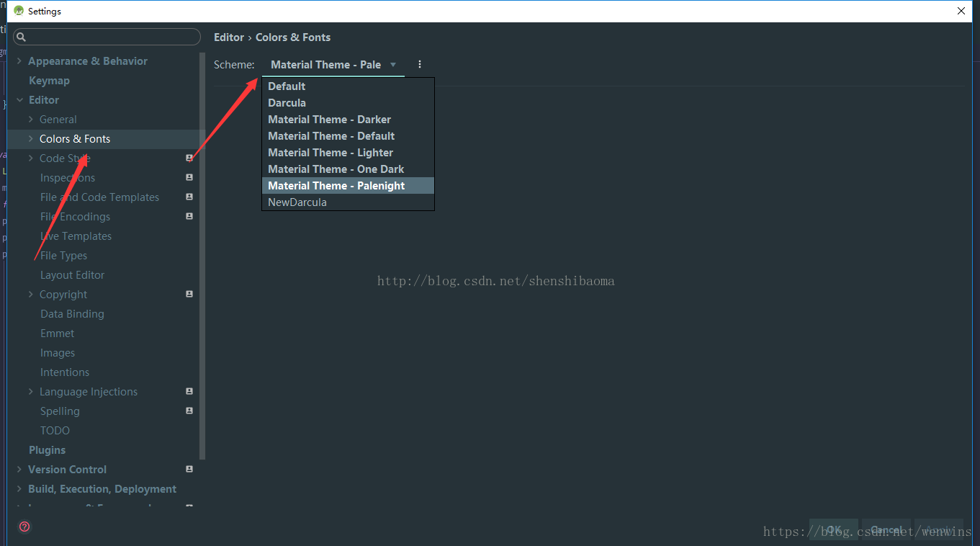This screenshot has height=546, width=980.
Task: Select Material Theme - Palenight scheme
Action: [x=348, y=186]
